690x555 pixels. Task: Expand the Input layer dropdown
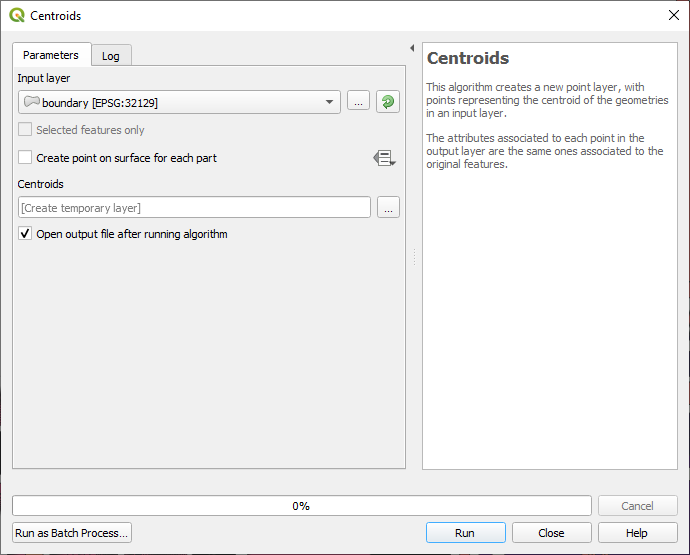click(331, 102)
